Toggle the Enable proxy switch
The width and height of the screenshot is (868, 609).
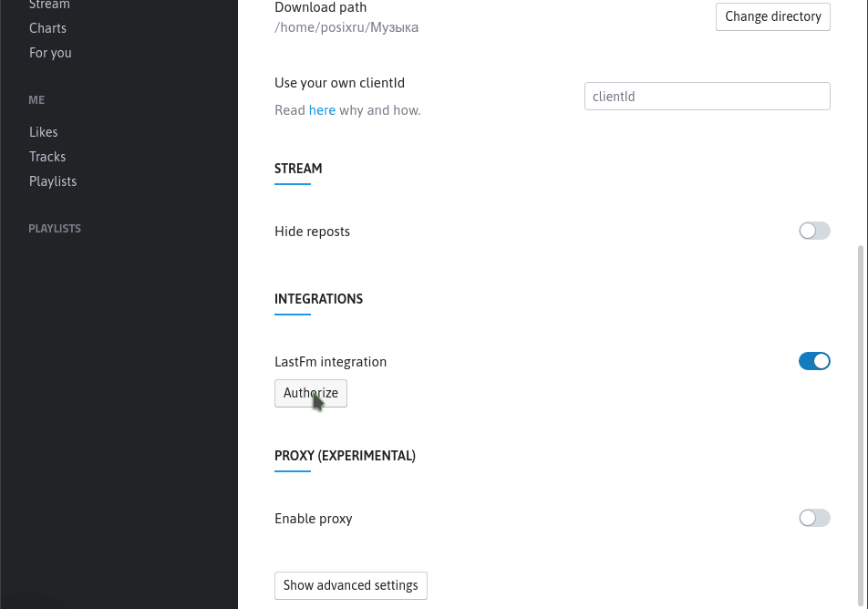click(x=814, y=518)
